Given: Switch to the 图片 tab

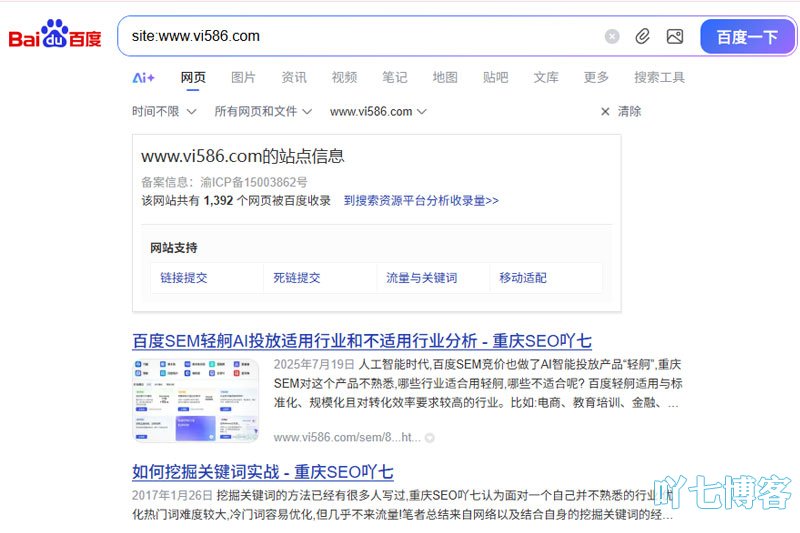Looking at the screenshot, I should pyautogui.click(x=243, y=78).
